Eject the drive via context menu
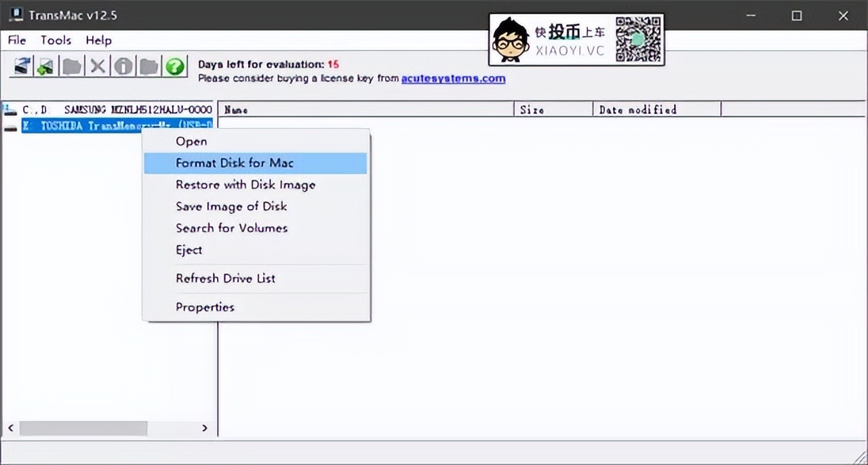Image resolution: width=868 pixels, height=465 pixels. 256,249
